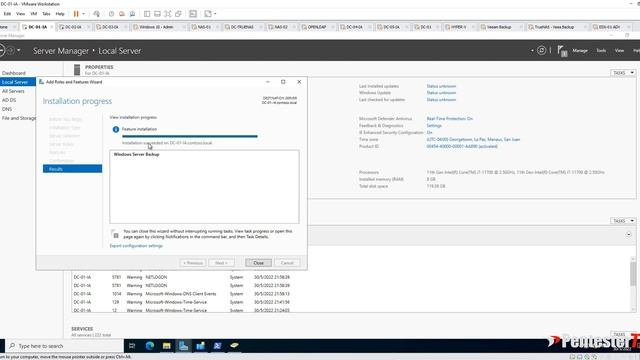Open Server Manager's View menu on dark header
Image resolution: width=640 pixels, height=360 pixels.
tap(619, 50)
